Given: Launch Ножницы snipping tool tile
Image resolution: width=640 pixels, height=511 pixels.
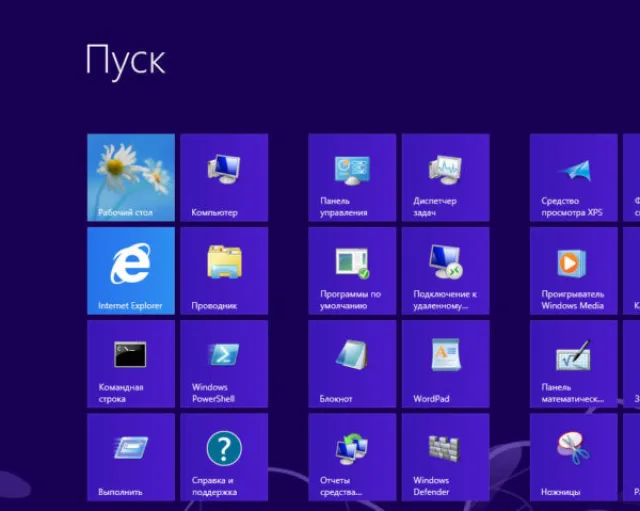Looking at the screenshot, I should (x=573, y=457).
